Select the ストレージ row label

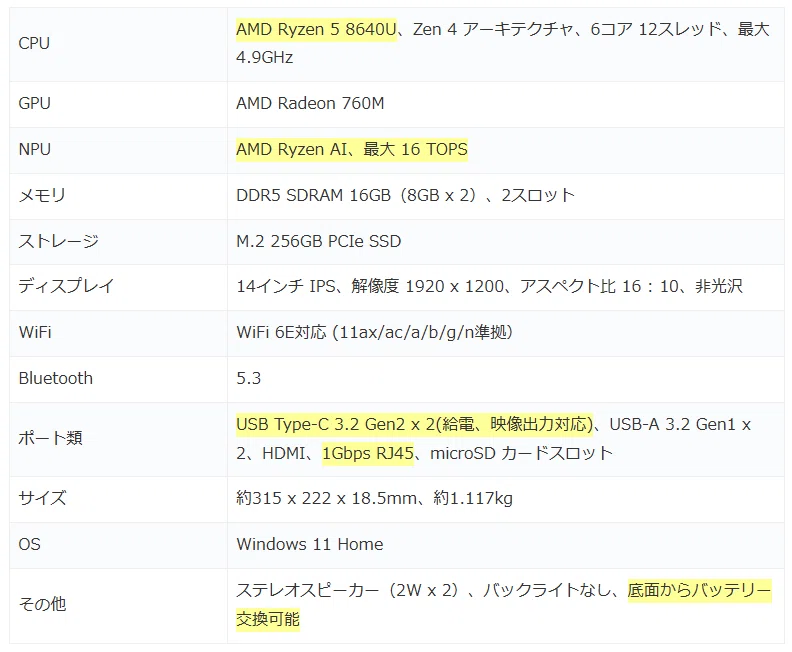pos(58,241)
